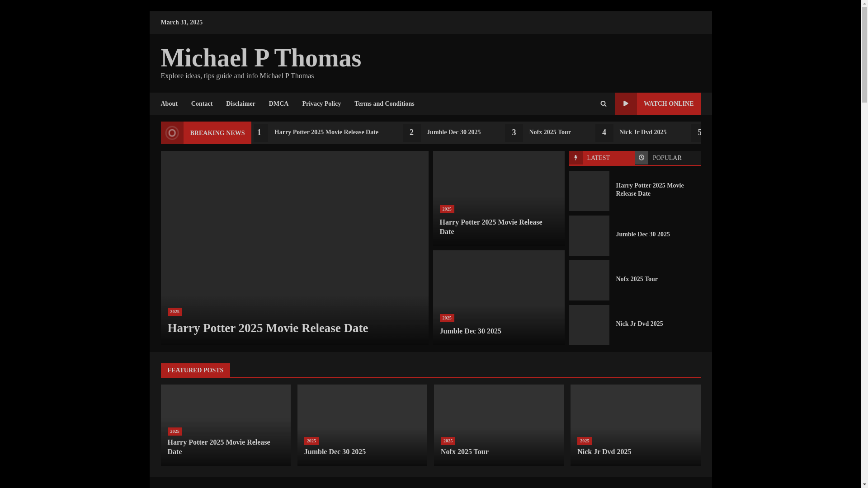Open the Contact page
The image size is (868, 488).
(x=202, y=104)
